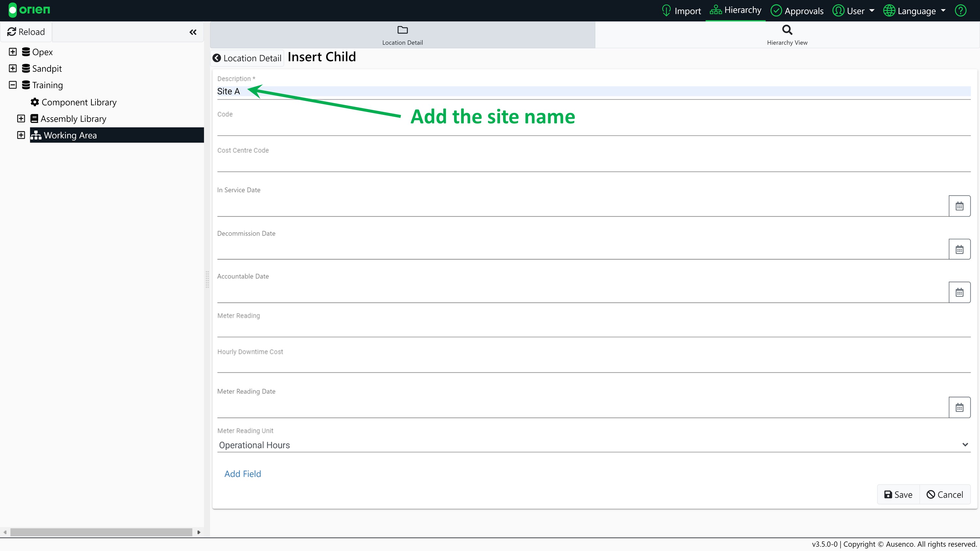Viewport: 980px width, 551px height.
Task: Select the Training tree item
Action: click(x=48, y=85)
